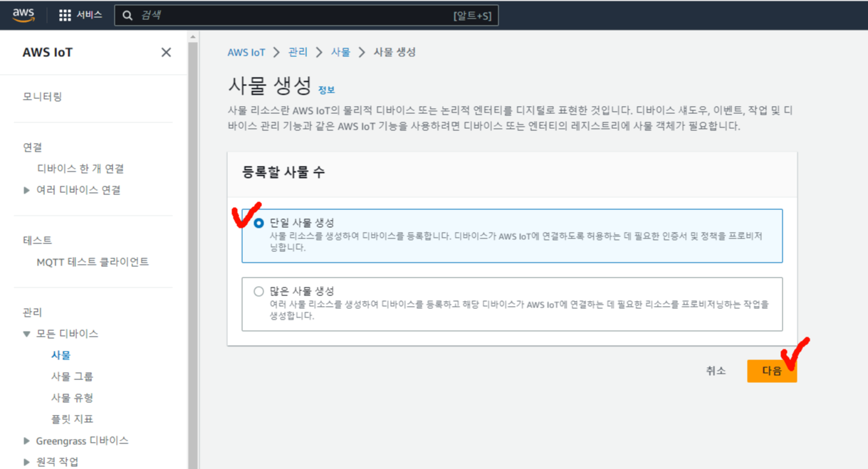
Task: Click the 등록할 사물 수 heading
Action: point(284,172)
